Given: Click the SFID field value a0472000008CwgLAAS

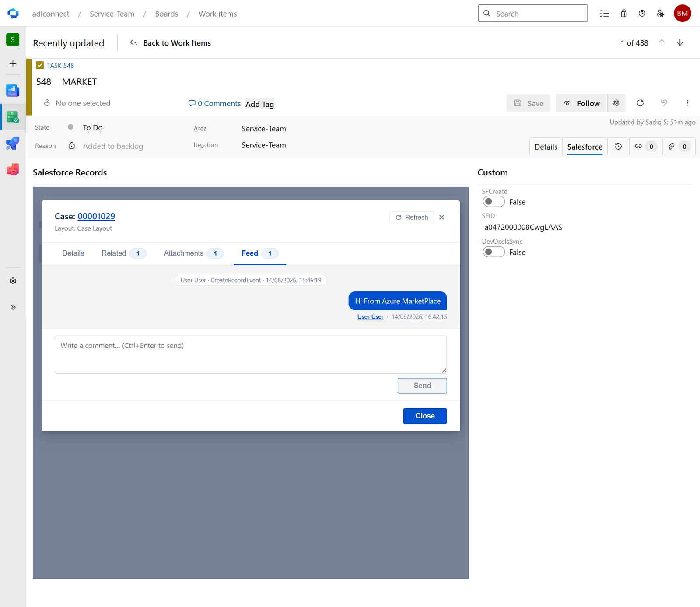Looking at the screenshot, I should 523,227.
